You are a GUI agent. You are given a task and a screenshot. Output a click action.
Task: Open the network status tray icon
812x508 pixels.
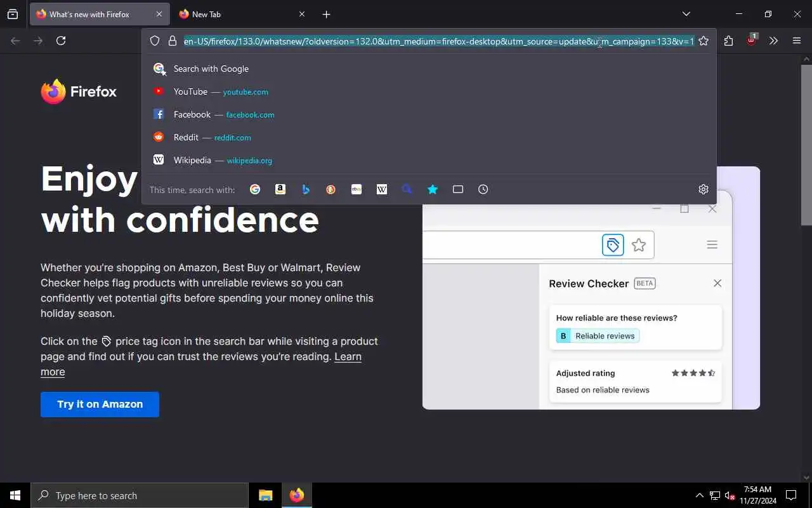click(715, 496)
